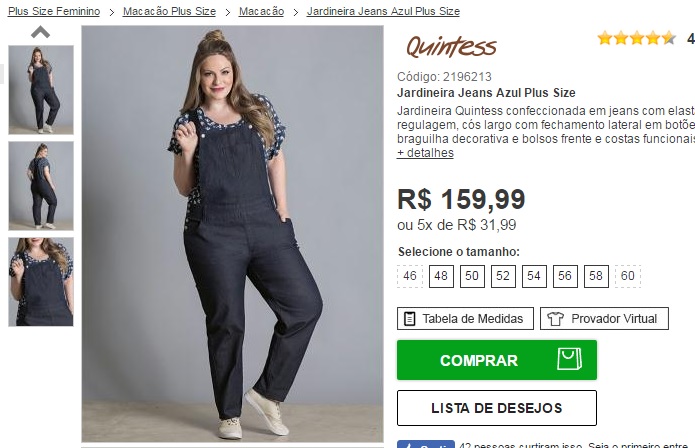
Task: Click the star rating icons
Action: coord(636,39)
